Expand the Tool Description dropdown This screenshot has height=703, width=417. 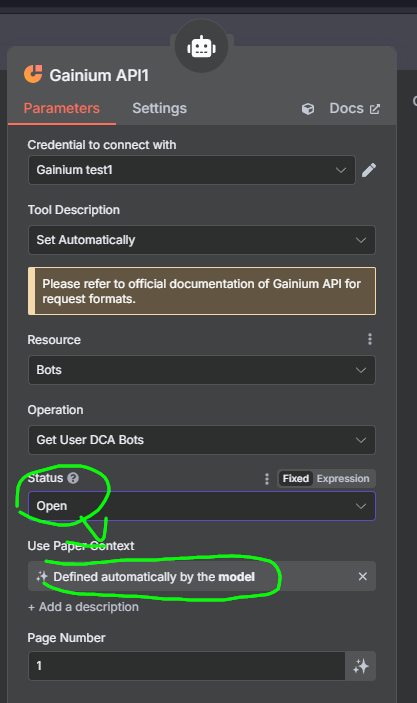point(202,240)
